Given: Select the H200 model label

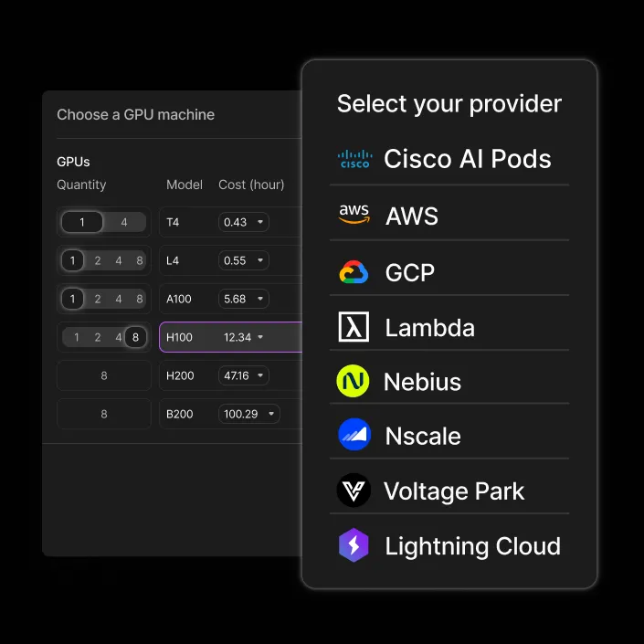Looking at the screenshot, I should 180,375.
